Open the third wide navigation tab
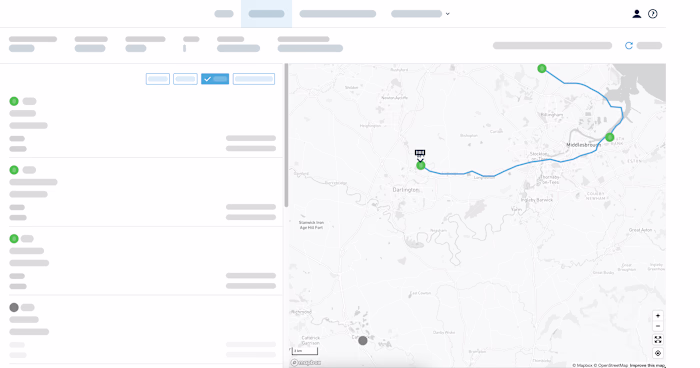 (x=338, y=14)
